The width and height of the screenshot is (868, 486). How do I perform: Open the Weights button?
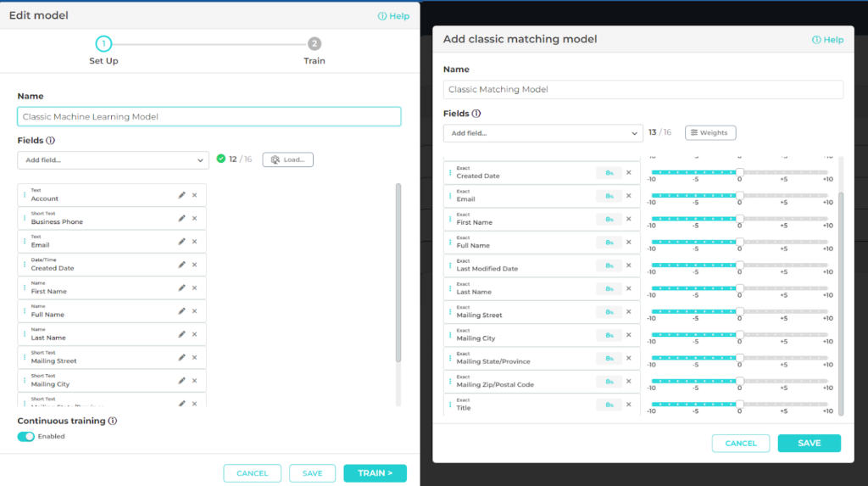pyautogui.click(x=710, y=133)
